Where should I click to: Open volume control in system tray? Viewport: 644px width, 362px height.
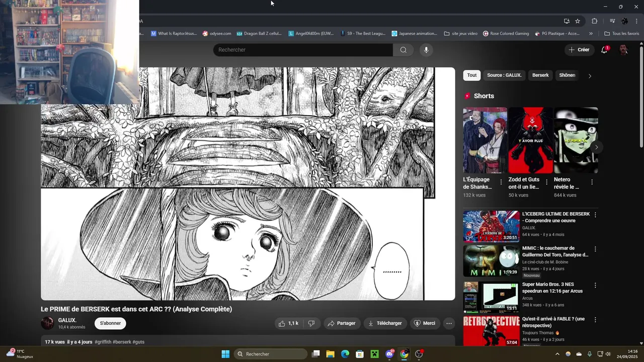point(608,354)
